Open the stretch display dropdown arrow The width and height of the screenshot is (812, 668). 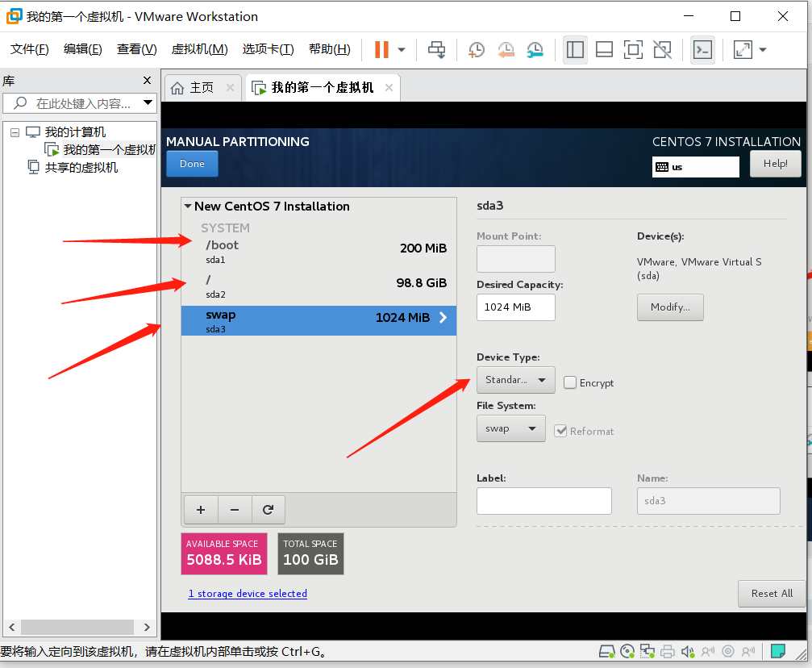[763, 50]
